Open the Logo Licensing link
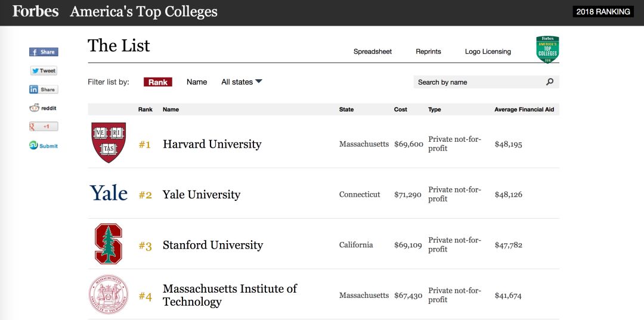The image size is (644, 320). tap(488, 52)
